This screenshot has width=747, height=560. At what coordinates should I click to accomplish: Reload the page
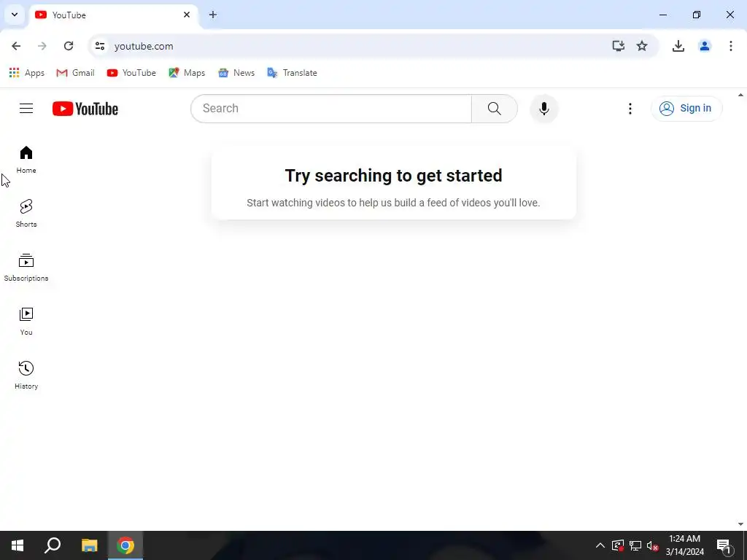tap(69, 46)
